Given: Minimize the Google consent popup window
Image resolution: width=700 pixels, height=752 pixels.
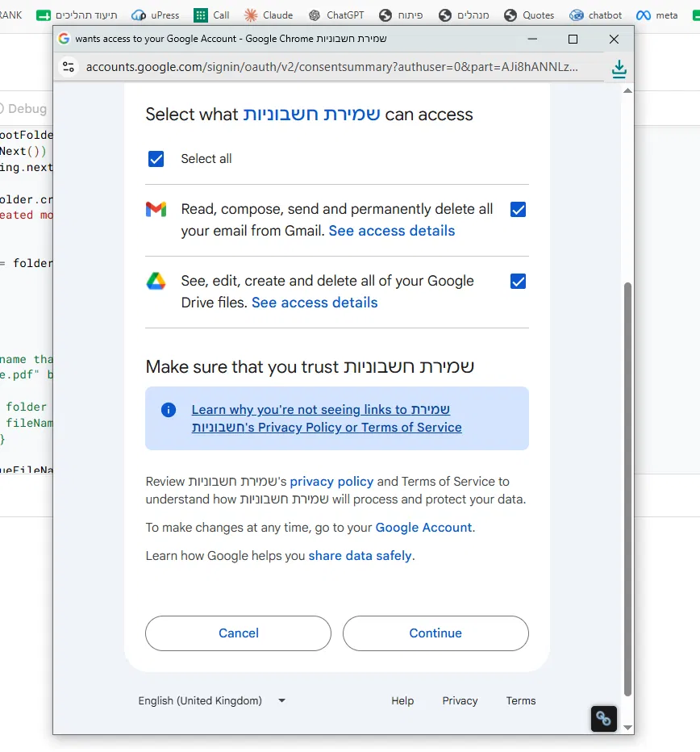Looking at the screenshot, I should 532,39.
